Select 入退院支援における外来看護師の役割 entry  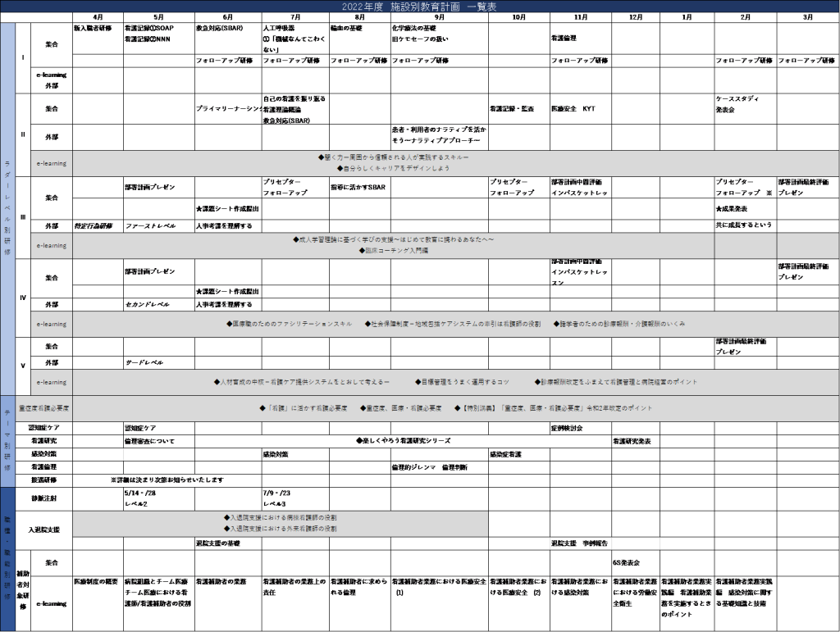(x=281, y=530)
